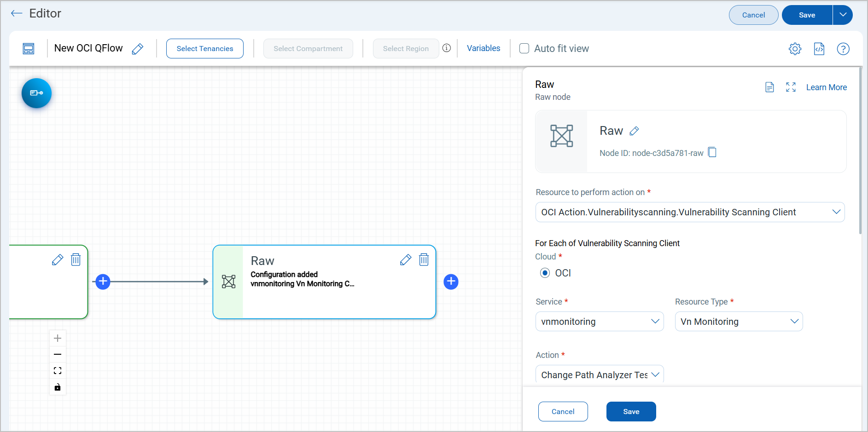Select the OCI cloud radio button

(545, 273)
